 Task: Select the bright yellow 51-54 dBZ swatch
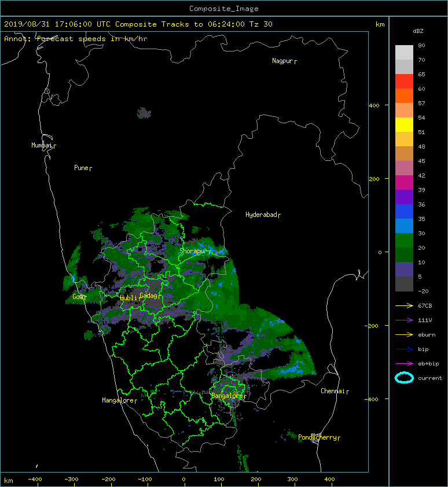coord(404,124)
